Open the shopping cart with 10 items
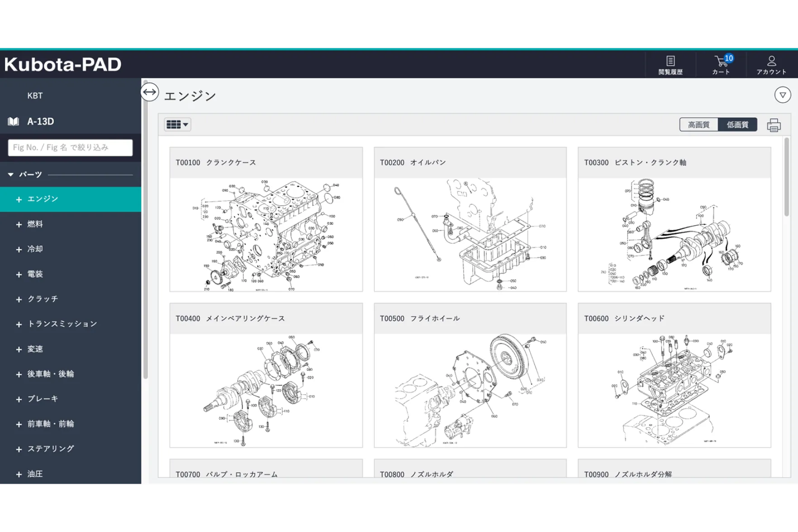 click(721, 64)
